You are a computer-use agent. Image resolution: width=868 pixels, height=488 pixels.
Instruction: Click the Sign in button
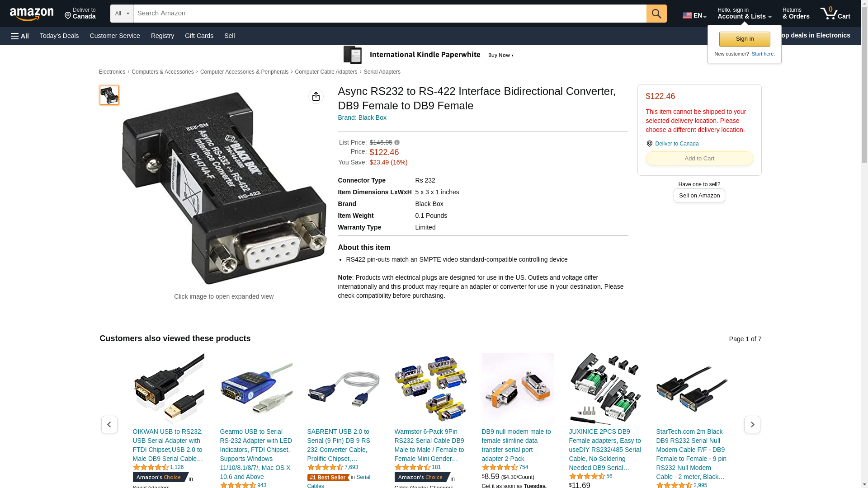(x=745, y=39)
